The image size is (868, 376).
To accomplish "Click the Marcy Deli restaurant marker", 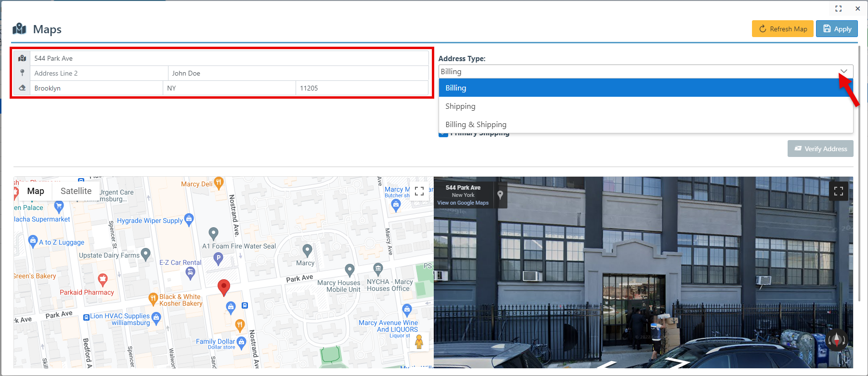I will pos(219,182).
